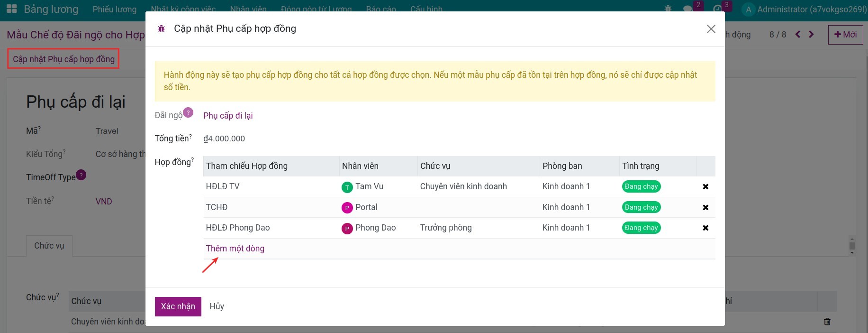Screen dimensions: 868x333
Task: Open the apps grid home menu
Action: [x=11, y=9]
